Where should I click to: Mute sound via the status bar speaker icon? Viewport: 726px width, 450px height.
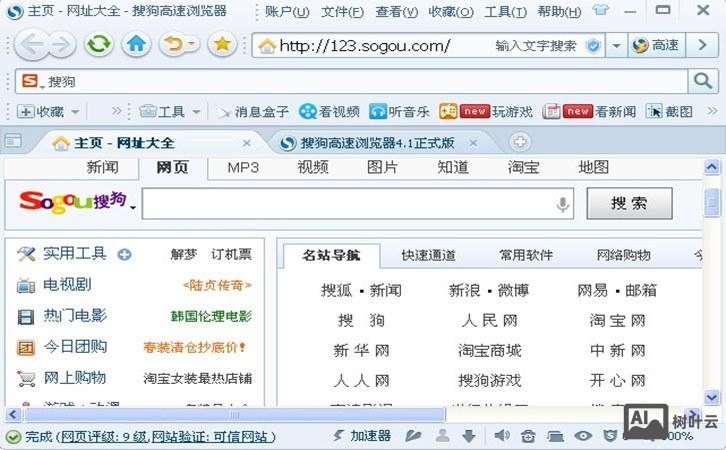tap(501, 436)
